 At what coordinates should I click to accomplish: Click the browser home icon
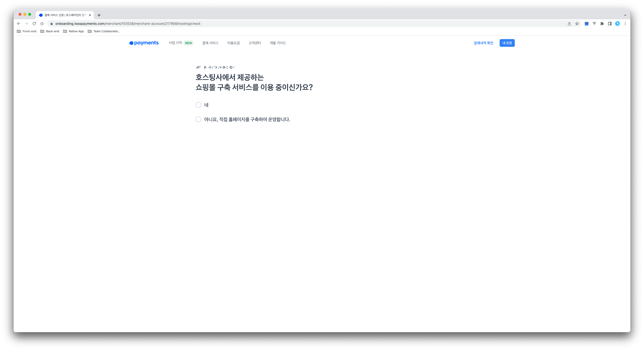[x=42, y=23]
